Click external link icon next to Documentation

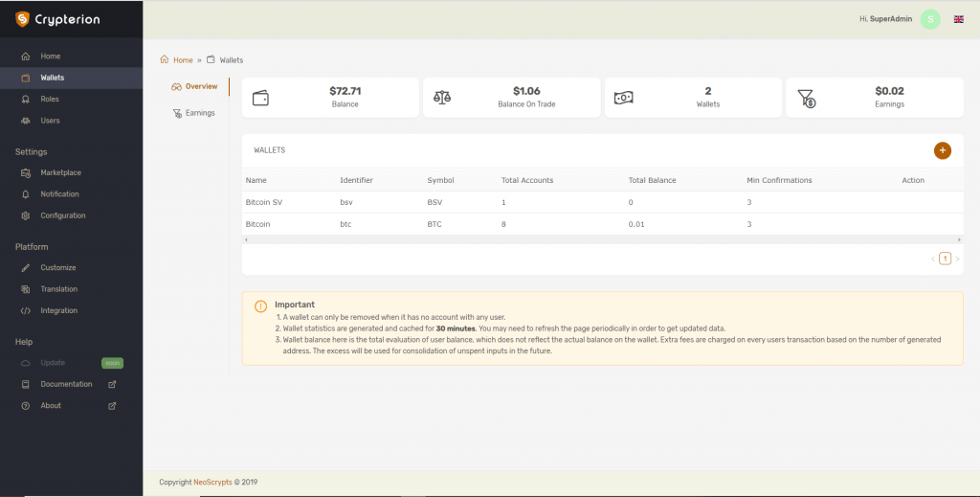point(113,384)
